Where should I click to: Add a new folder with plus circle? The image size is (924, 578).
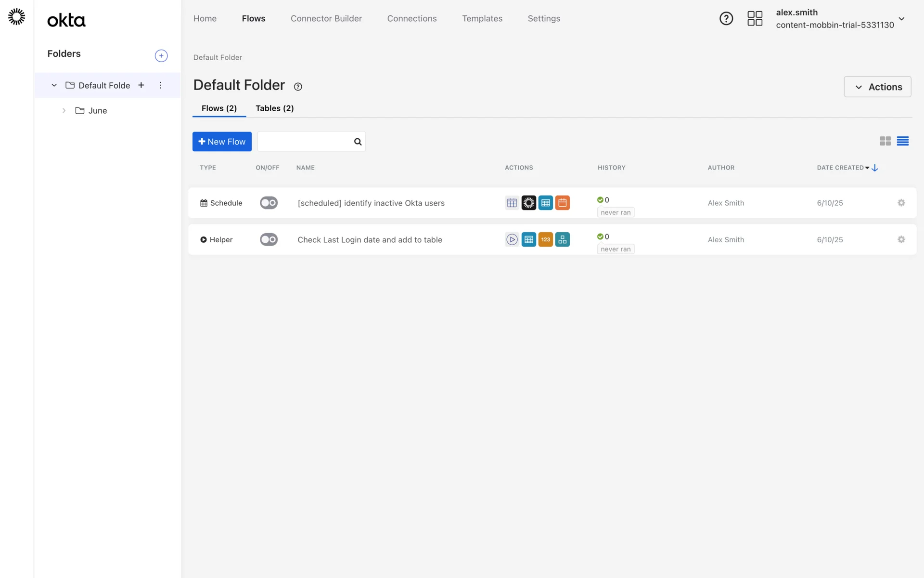pyautogui.click(x=161, y=56)
